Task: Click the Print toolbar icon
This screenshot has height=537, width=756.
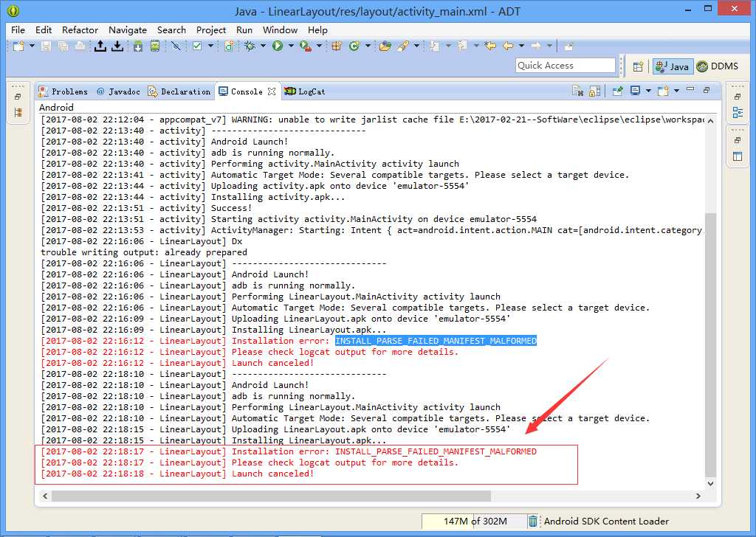Action: click(x=80, y=46)
